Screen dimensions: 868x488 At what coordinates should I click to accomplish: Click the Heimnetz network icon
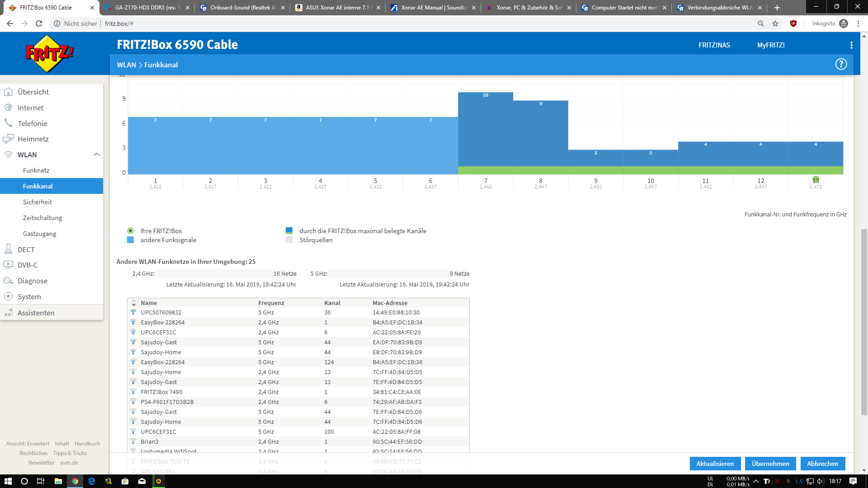pyautogui.click(x=8, y=139)
